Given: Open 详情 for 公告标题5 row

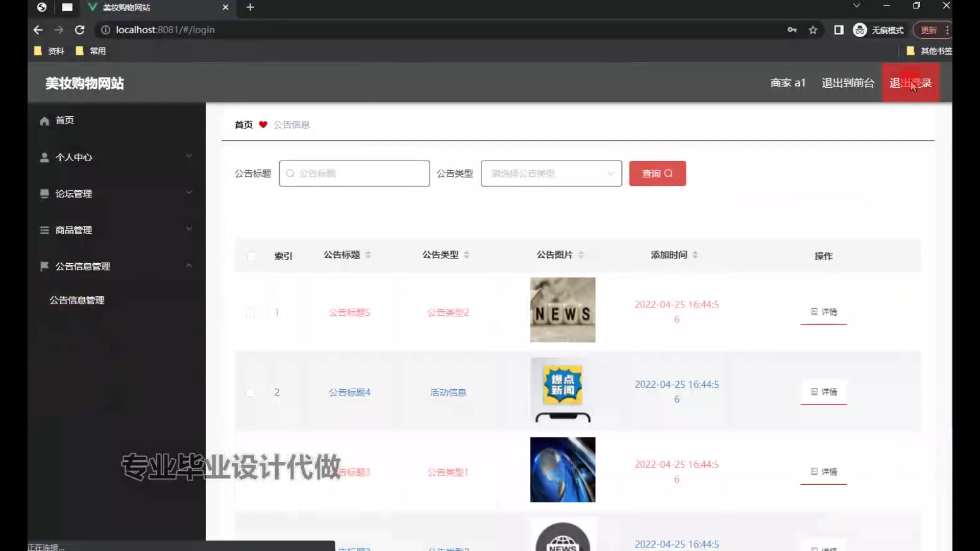Looking at the screenshot, I should pyautogui.click(x=824, y=312).
